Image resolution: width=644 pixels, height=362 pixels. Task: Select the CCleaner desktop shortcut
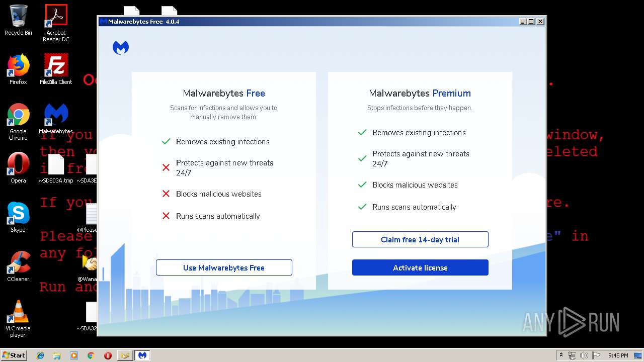18,266
